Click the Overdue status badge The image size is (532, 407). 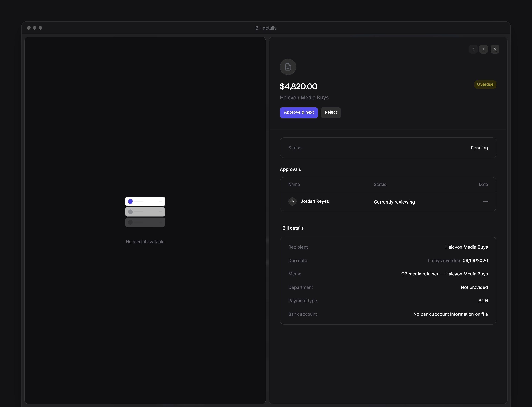485,84
